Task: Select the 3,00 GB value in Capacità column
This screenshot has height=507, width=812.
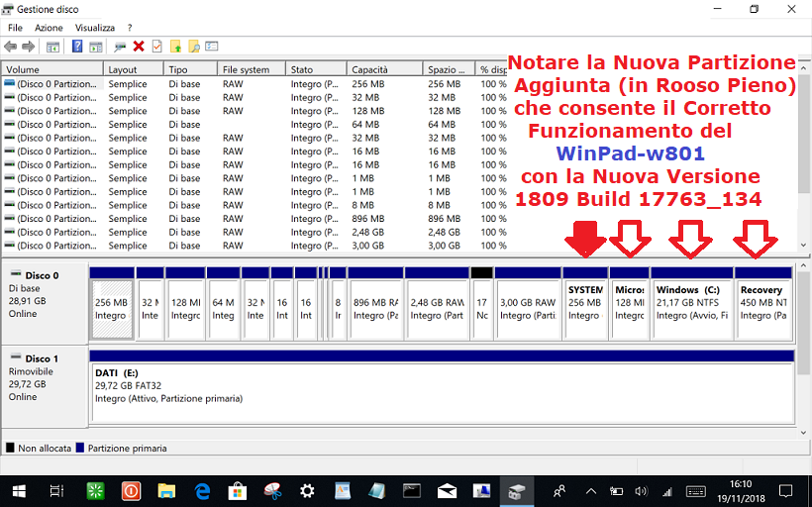Action: pos(367,246)
